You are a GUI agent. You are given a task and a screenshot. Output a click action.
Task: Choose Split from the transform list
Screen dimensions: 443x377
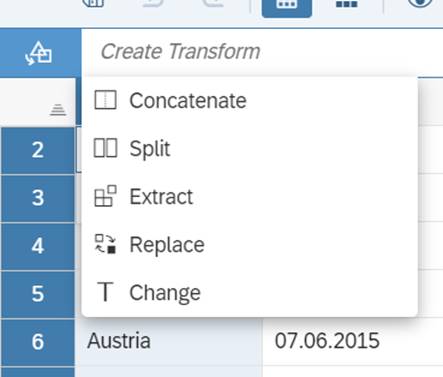[x=249, y=148]
